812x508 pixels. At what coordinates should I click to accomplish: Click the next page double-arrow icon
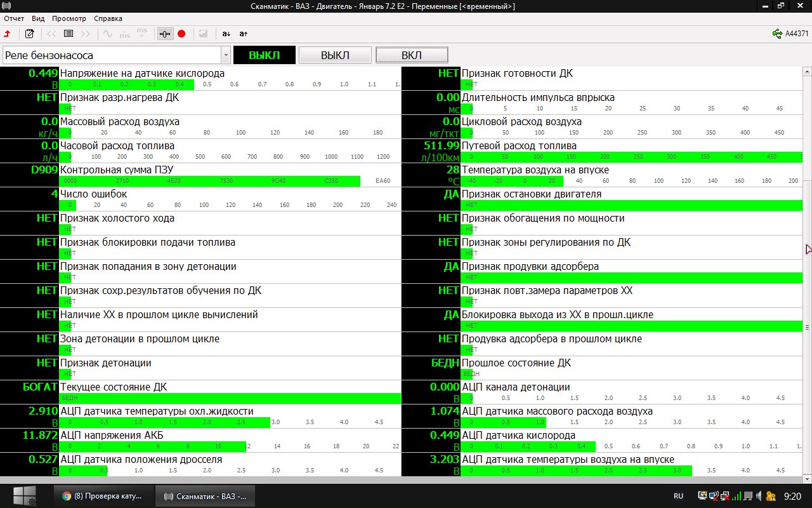[86, 34]
